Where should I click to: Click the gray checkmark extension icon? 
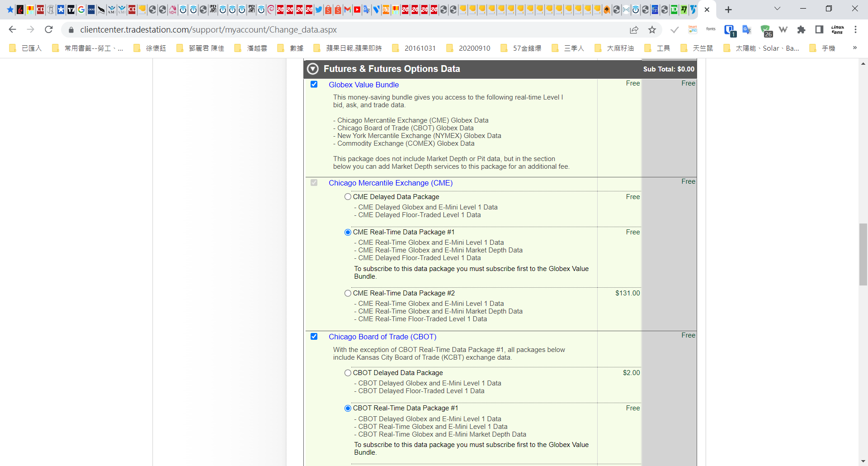click(x=675, y=30)
